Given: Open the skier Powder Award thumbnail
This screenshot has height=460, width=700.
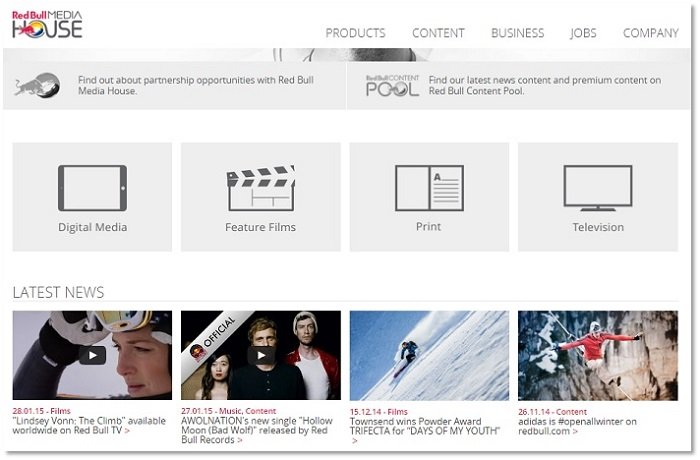Looking at the screenshot, I should pos(429,355).
